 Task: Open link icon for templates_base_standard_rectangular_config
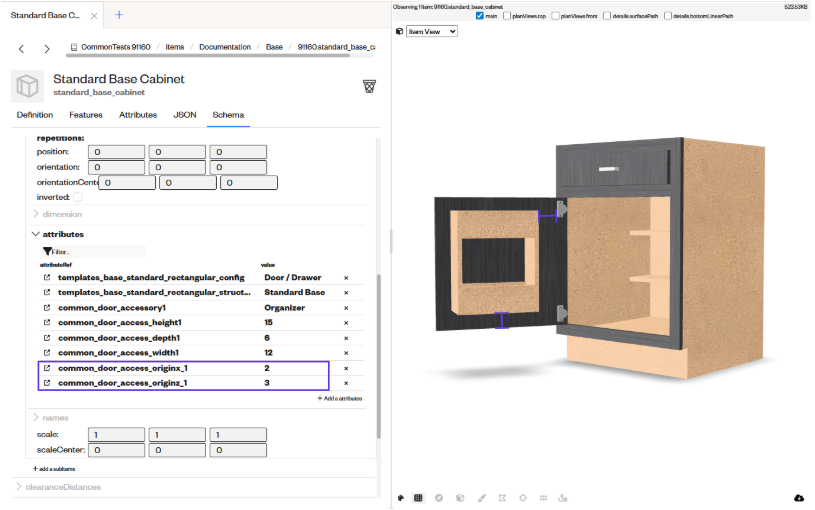[x=47, y=278]
